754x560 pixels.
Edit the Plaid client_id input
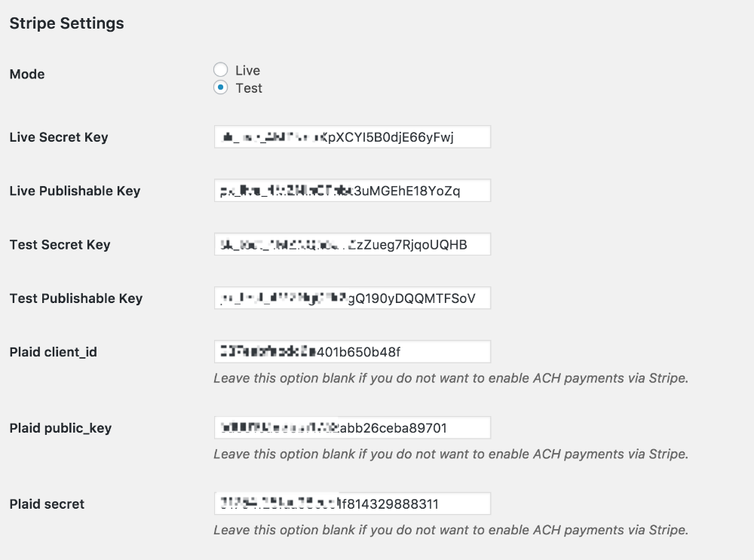[x=352, y=352]
